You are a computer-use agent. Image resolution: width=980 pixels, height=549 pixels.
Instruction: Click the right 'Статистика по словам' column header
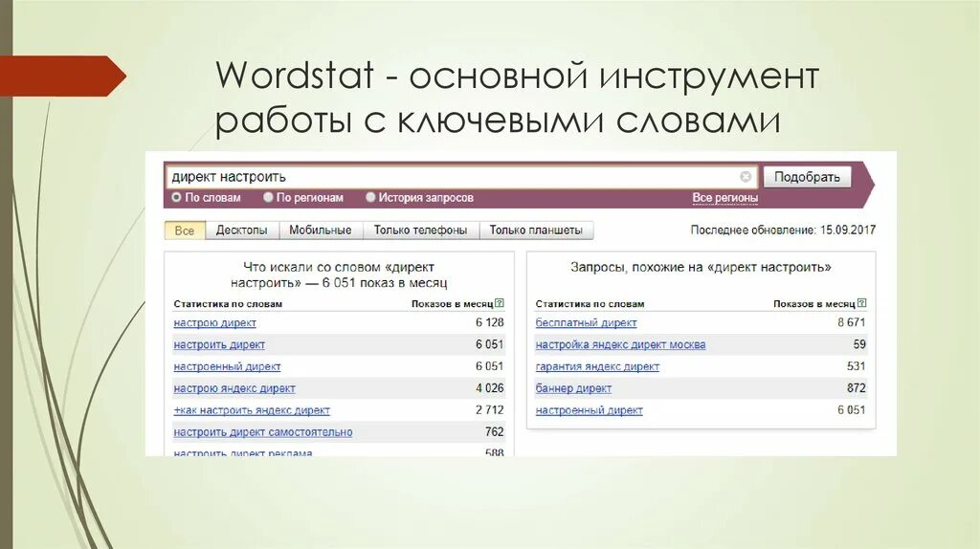[x=590, y=304]
